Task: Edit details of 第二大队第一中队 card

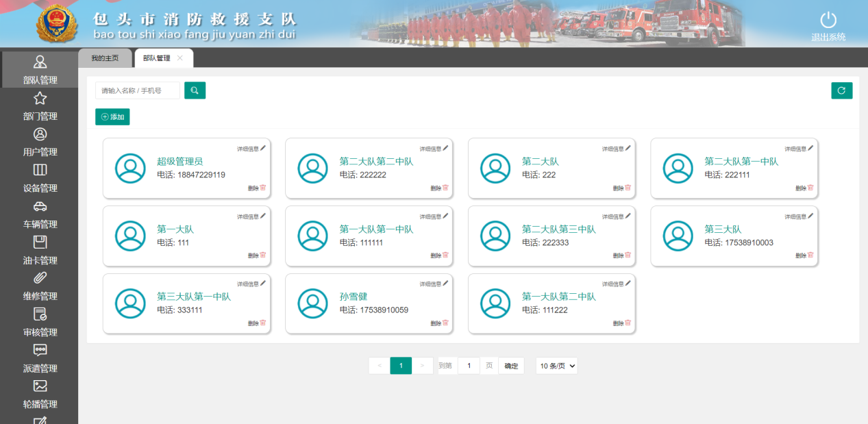Action: (799, 149)
